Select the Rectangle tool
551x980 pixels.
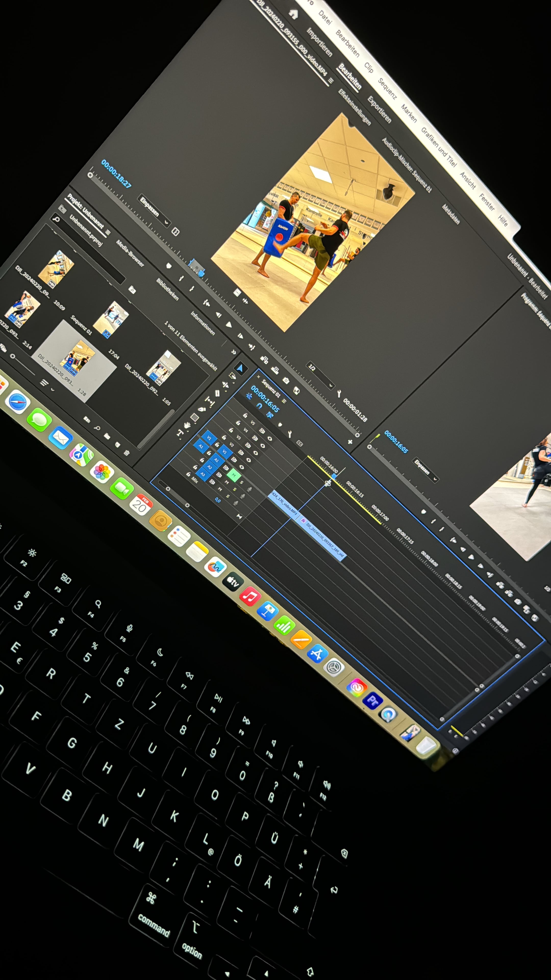pos(195,417)
